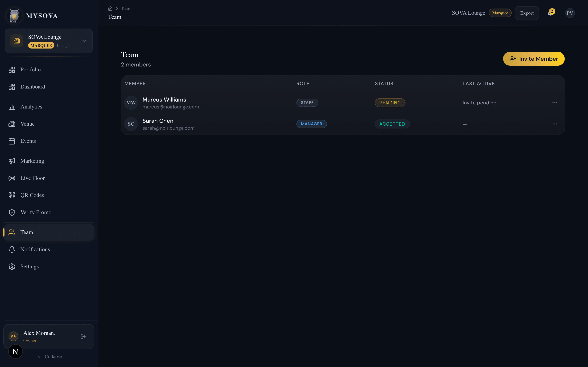
Task: Click the log out icon next to Alex Morgan
Action: (83, 336)
